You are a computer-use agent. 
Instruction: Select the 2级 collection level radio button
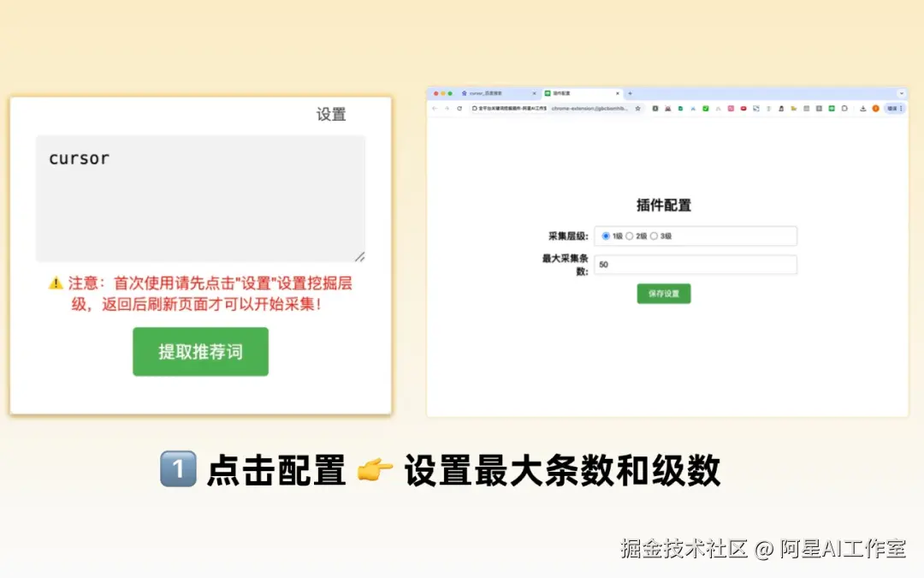click(x=630, y=235)
